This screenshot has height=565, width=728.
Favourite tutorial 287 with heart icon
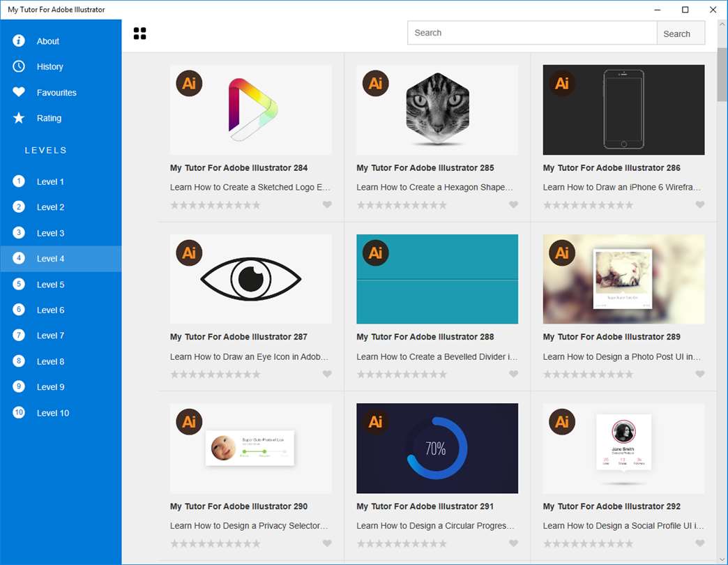coord(327,374)
